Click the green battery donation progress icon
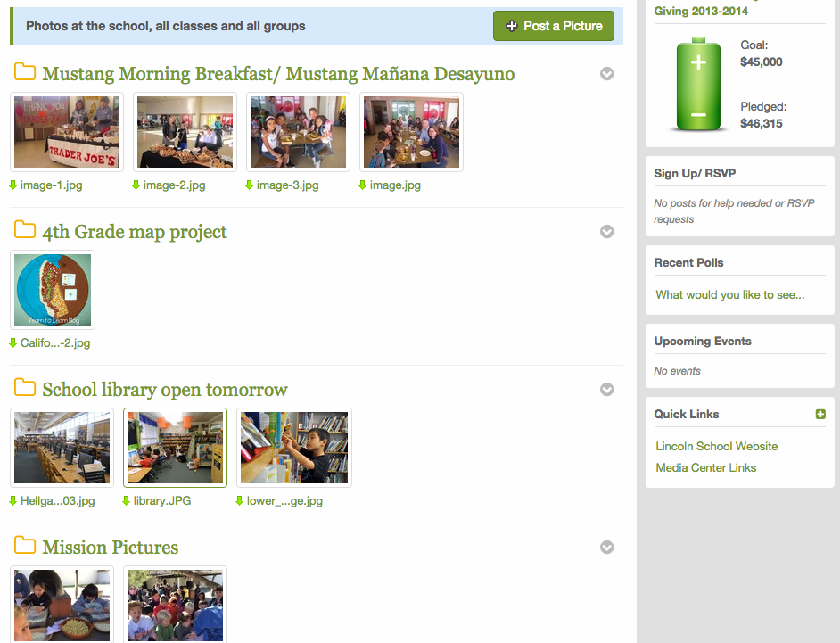The width and height of the screenshot is (840, 643). 699,85
